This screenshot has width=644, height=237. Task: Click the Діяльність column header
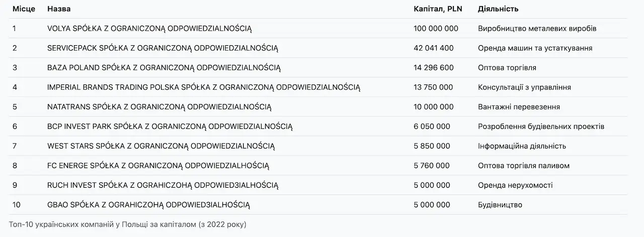pos(498,9)
